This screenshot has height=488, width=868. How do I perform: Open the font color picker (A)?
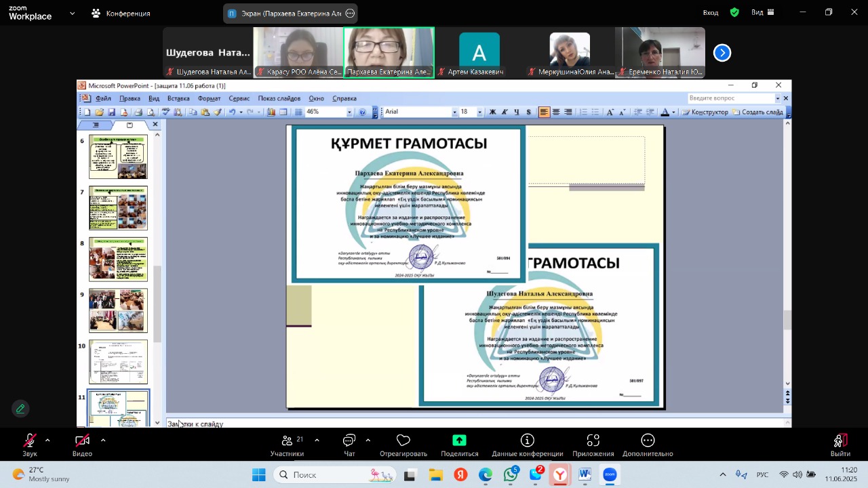tap(665, 112)
